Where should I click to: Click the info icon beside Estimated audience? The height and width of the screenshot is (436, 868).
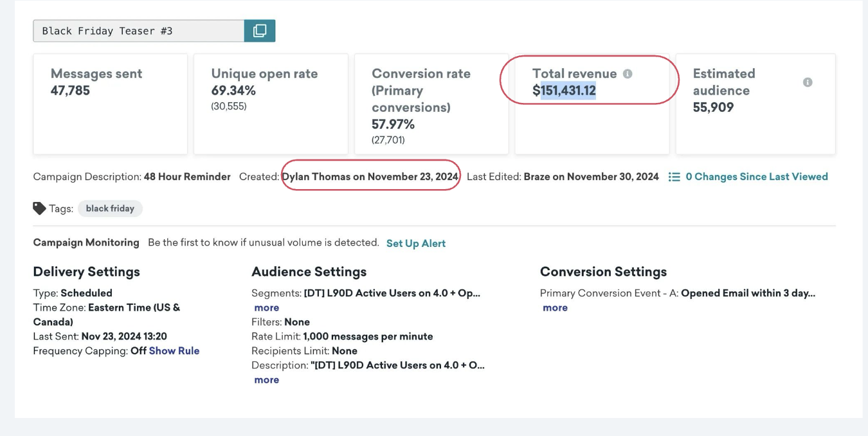(x=808, y=82)
